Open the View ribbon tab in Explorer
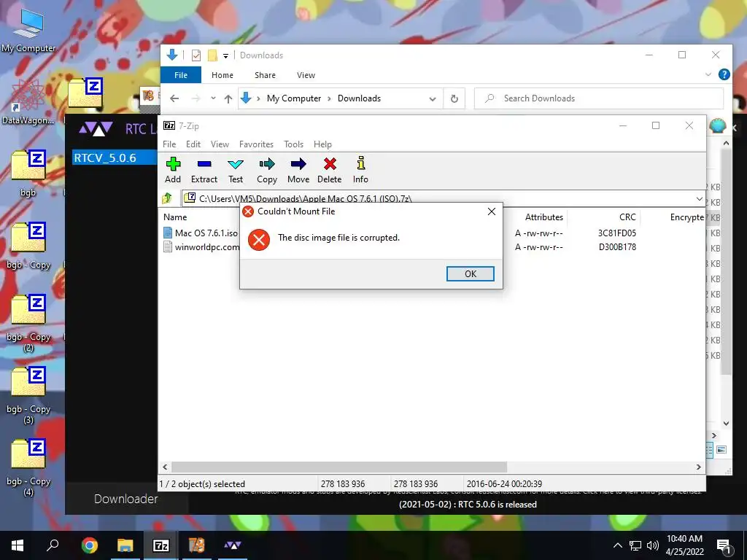This screenshot has width=747, height=560. click(x=306, y=75)
